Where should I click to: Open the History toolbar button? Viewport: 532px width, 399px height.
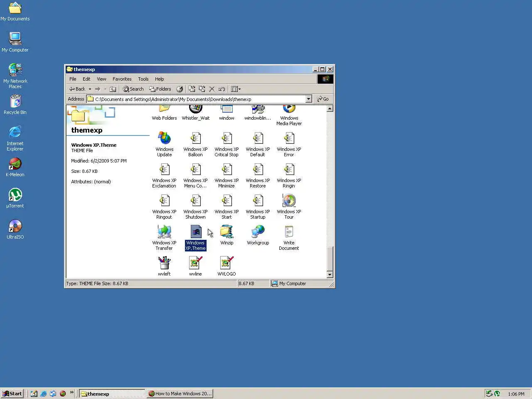coord(180,89)
